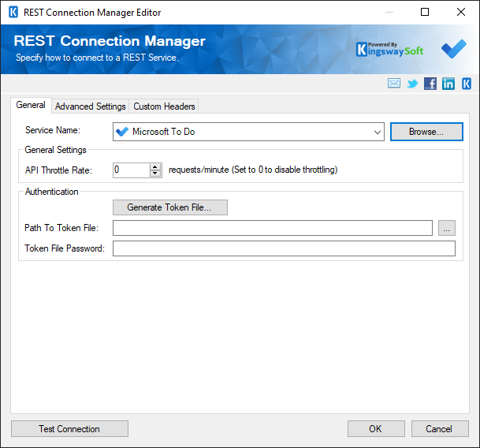This screenshot has height=448, width=480.
Task: Open the Facebook icon link
Action: [430, 84]
